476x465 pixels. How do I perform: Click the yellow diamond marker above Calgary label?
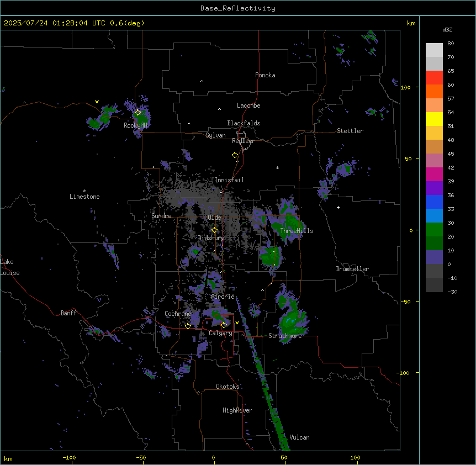[224, 325]
